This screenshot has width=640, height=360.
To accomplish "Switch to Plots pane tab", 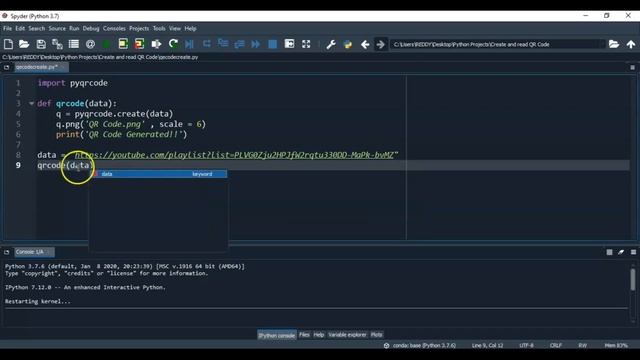I will pos(376,335).
